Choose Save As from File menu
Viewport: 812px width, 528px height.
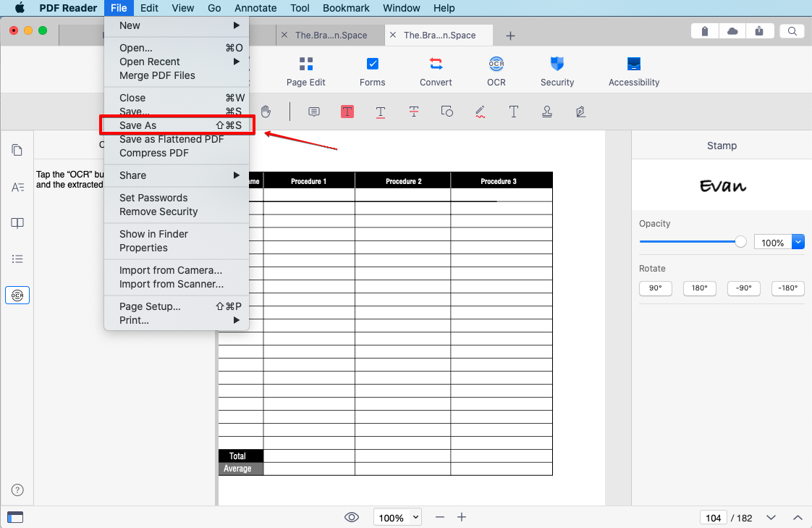point(176,125)
